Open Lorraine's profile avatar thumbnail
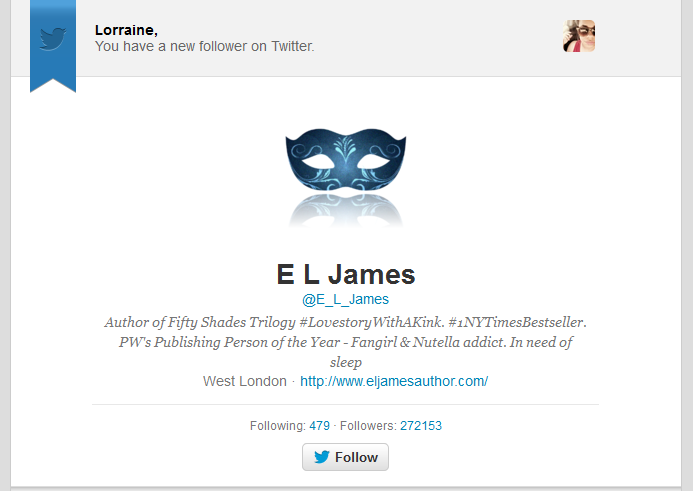Image resolution: width=693 pixels, height=491 pixels. tap(579, 36)
